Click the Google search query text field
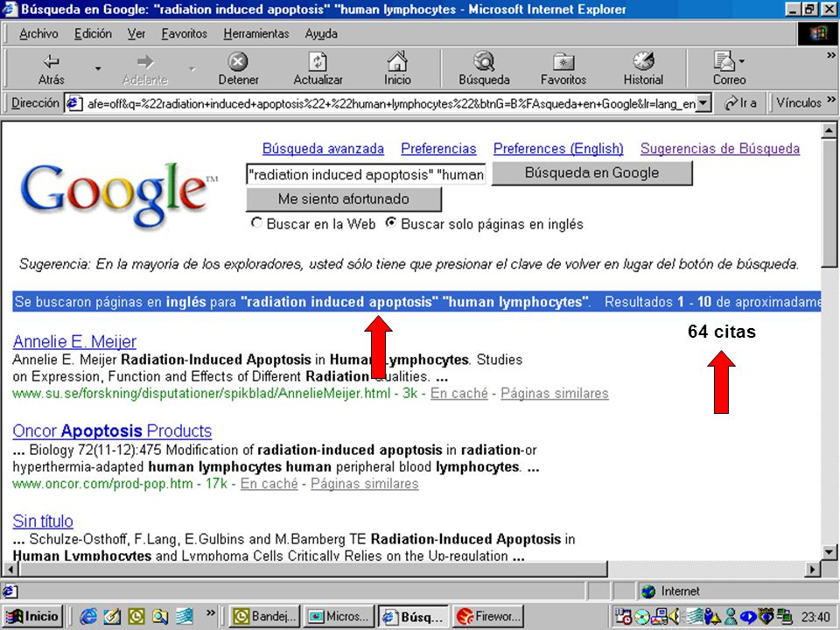This screenshot has height=630, width=840. coord(366,175)
